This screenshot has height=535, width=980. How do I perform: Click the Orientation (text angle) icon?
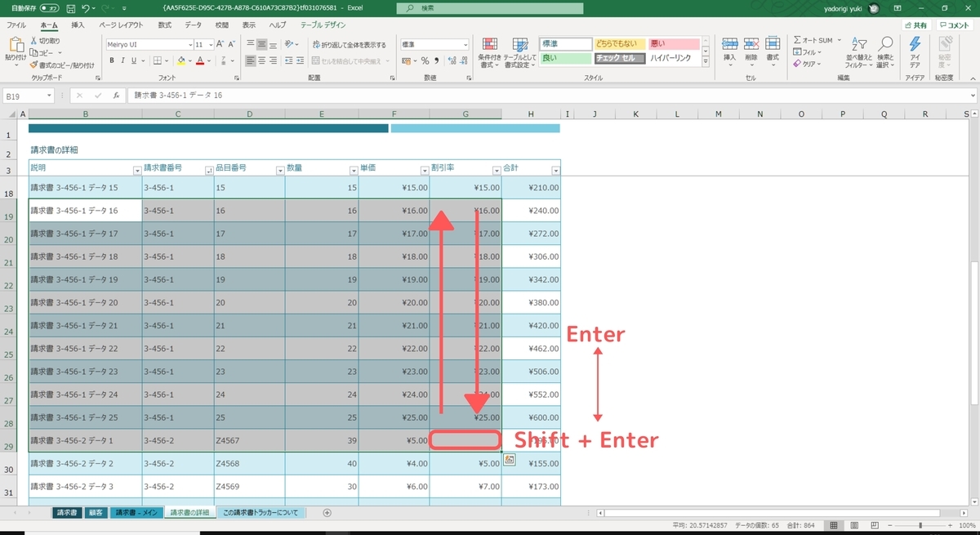point(289,44)
